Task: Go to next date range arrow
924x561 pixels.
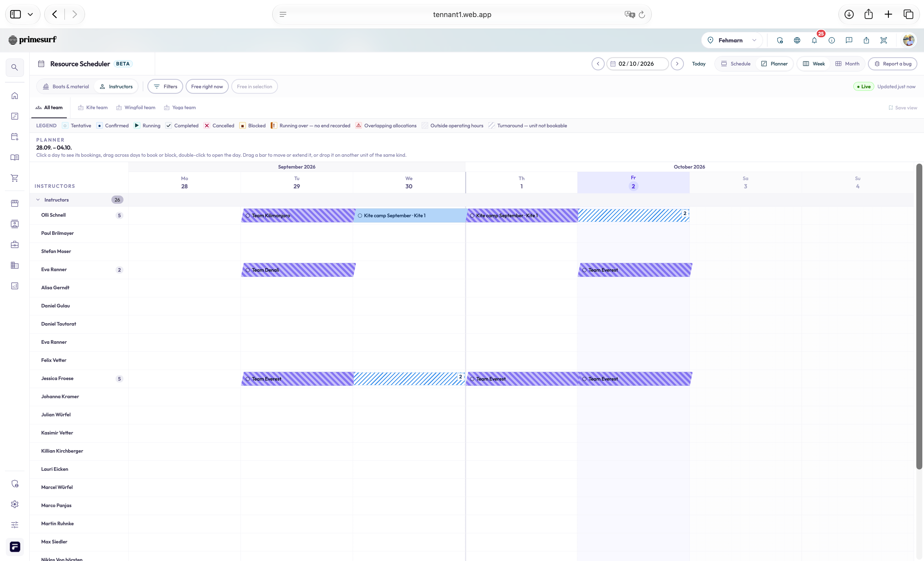Action: click(677, 64)
